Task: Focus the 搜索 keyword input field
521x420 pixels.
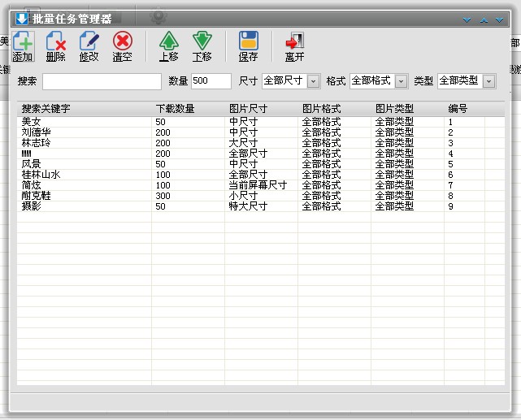Action: pyautogui.click(x=102, y=81)
